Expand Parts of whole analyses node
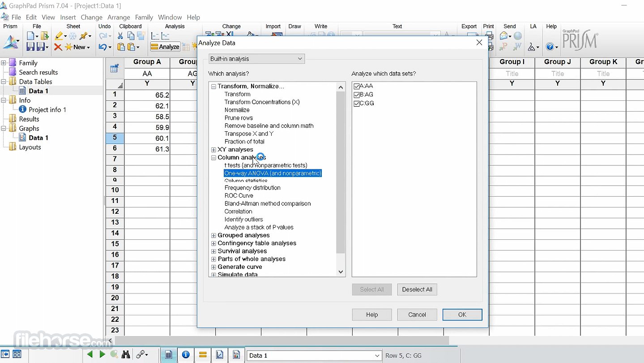 (x=213, y=259)
